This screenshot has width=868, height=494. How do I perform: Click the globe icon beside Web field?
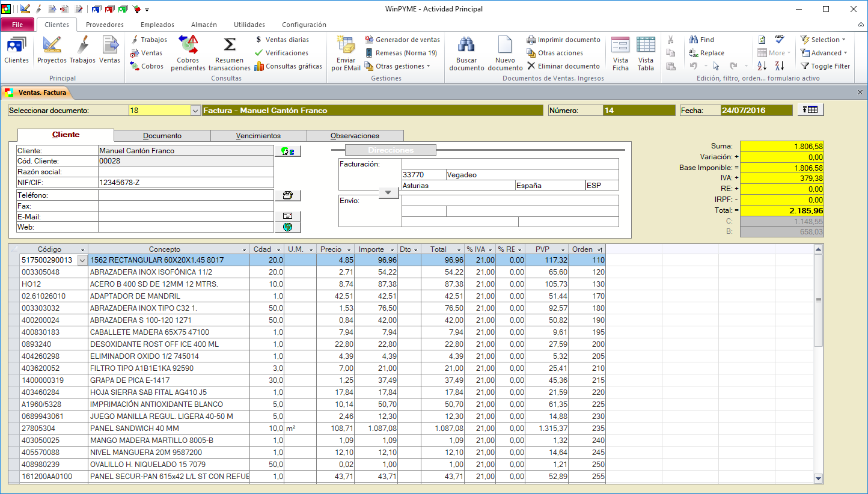click(x=287, y=227)
